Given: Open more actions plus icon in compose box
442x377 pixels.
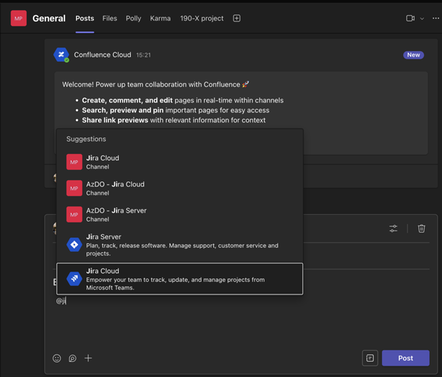Looking at the screenshot, I should [88, 358].
